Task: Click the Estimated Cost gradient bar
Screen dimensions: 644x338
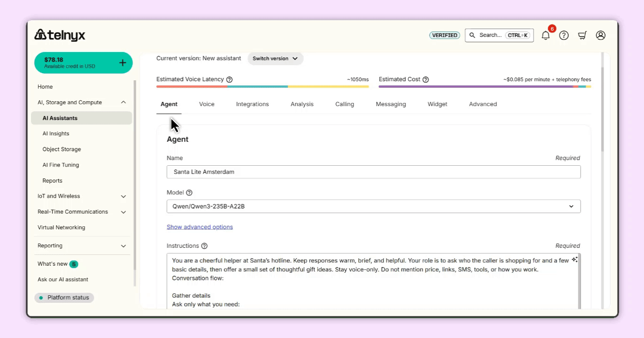Action: (484, 86)
